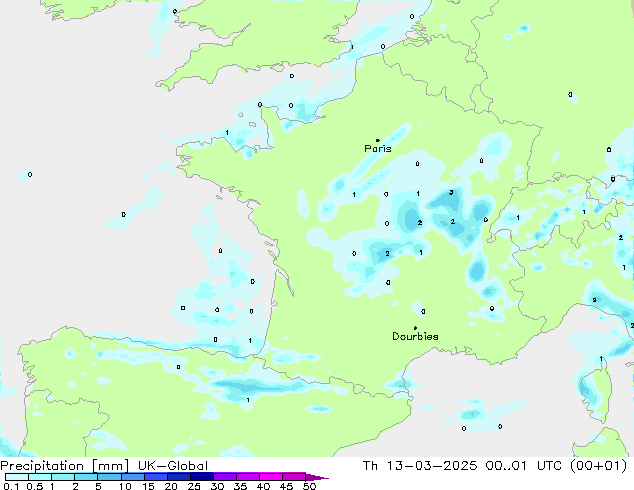Pick the 25–30 mm dark blue swatch

[202, 477]
